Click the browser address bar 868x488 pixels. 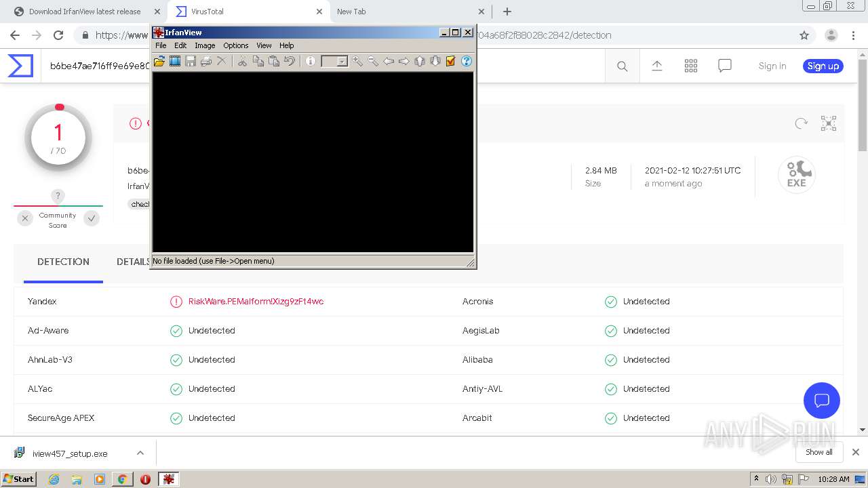[434, 35]
